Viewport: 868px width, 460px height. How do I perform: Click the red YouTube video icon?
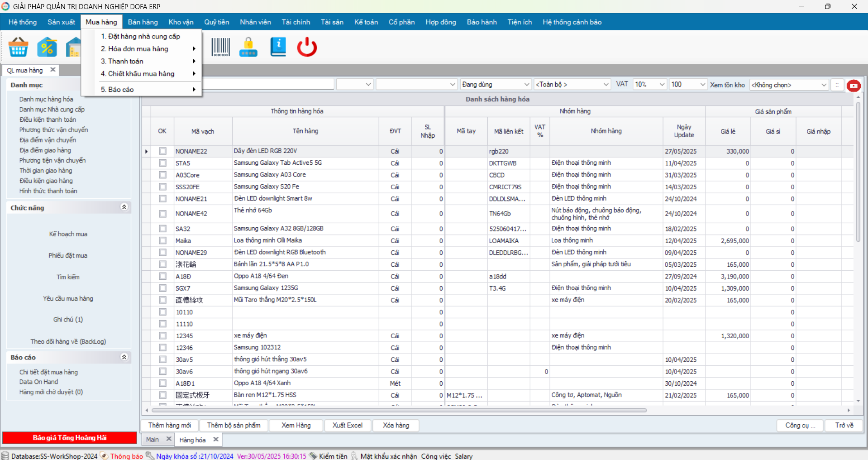[x=854, y=85]
